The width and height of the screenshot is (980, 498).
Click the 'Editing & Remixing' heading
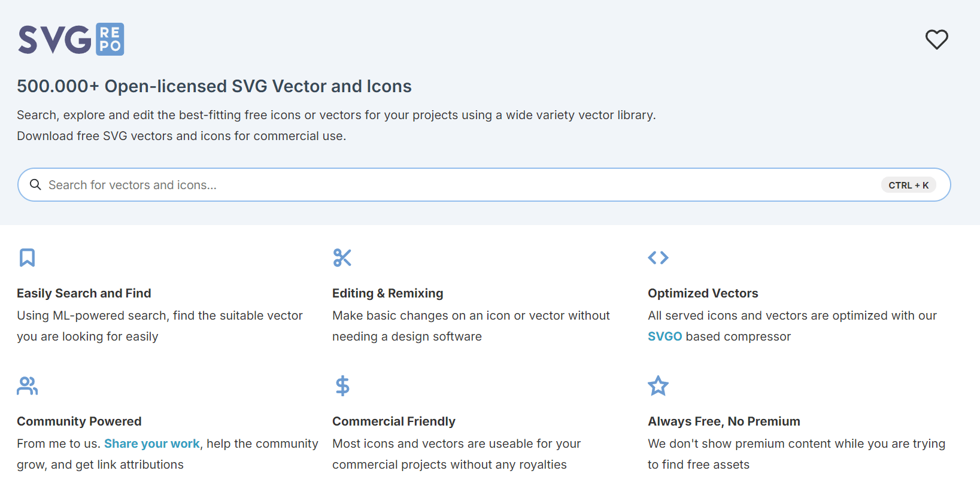pos(388,293)
